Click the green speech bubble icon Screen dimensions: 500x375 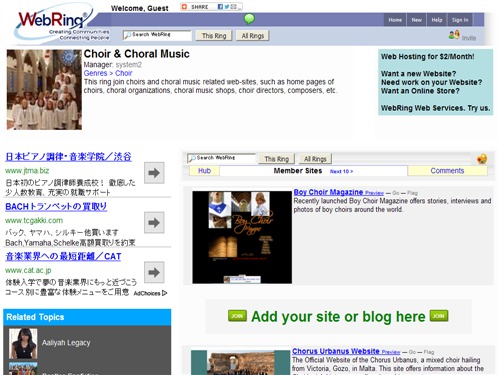click(x=249, y=19)
